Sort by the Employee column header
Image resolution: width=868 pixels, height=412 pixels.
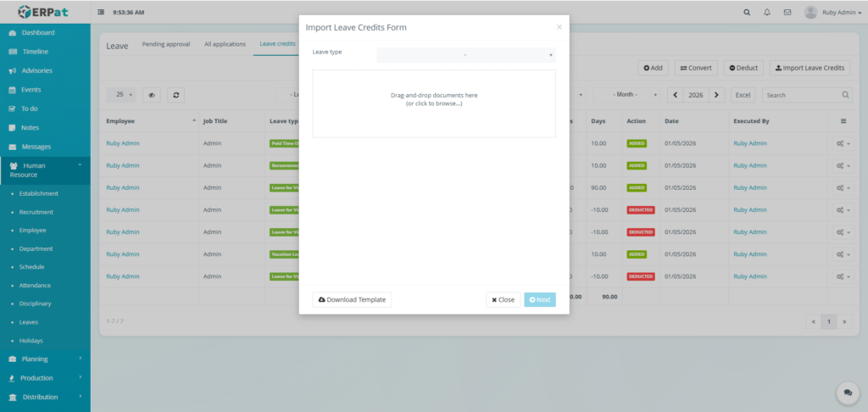click(149, 120)
